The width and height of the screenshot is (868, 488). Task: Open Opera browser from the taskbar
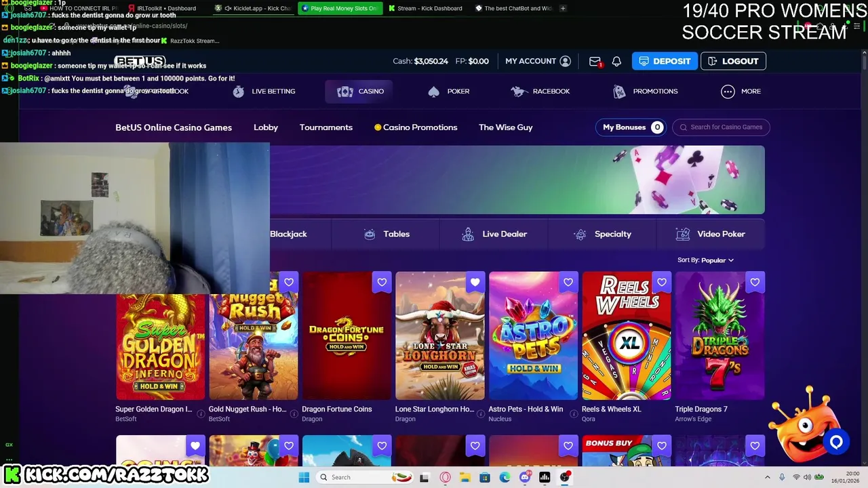pyautogui.click(x=445, y=477)
